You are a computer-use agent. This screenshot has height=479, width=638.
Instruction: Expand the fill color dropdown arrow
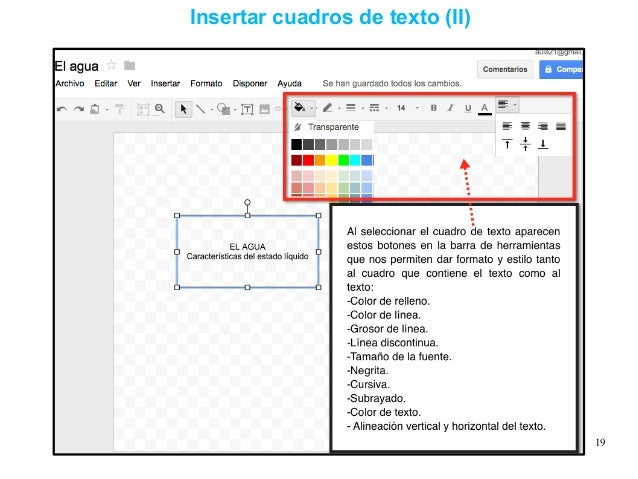(312, 108)
